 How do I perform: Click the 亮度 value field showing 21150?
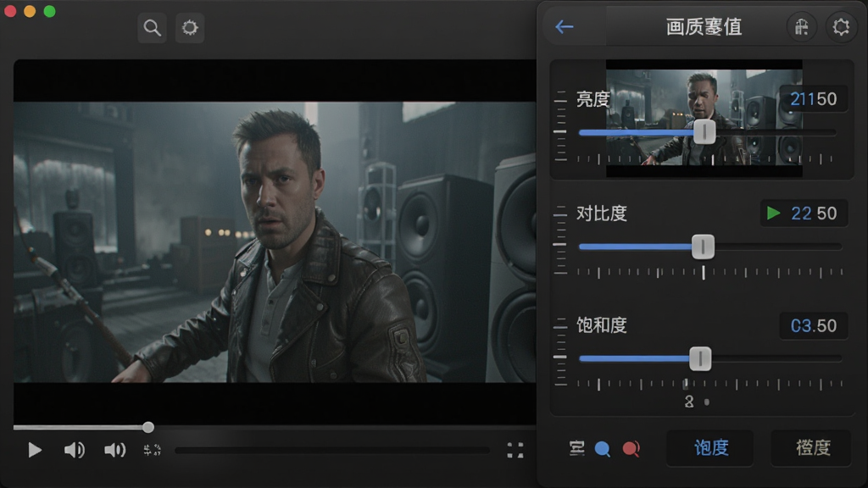813,99
